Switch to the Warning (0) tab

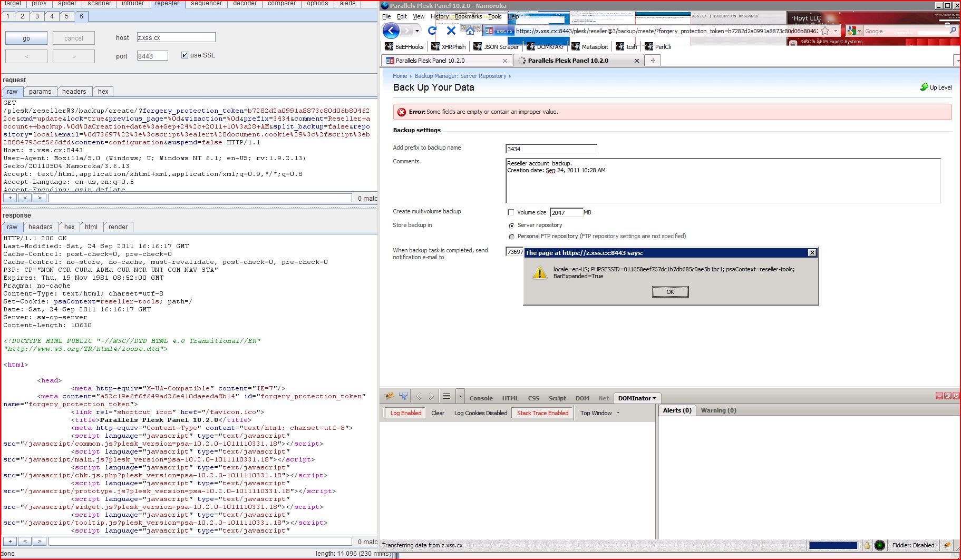pyautogui.click(x=719, y=410)
